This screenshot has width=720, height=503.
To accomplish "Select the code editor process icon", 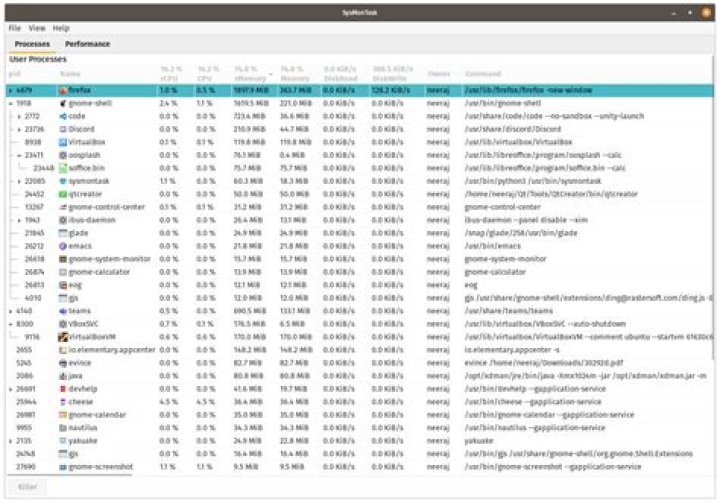I will point(63,117).
